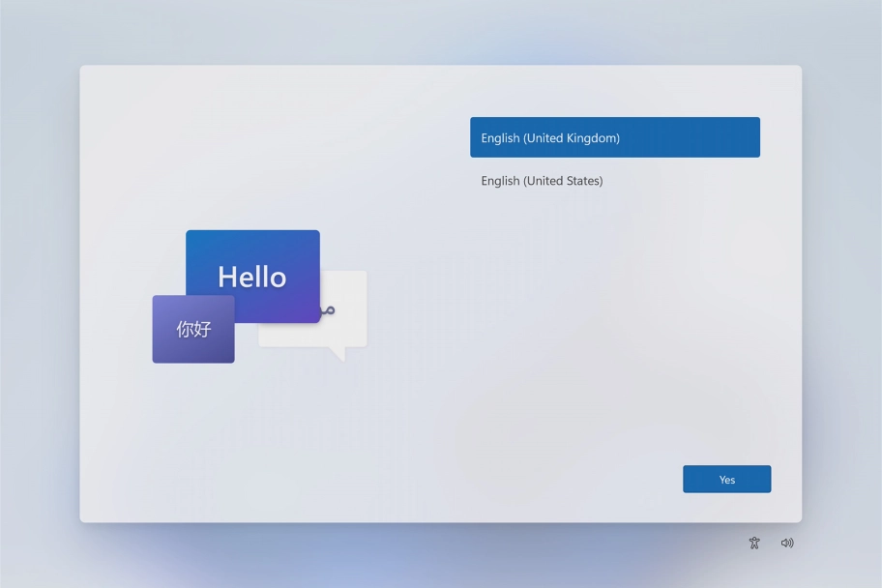The image size is (882, 588).
Task: Click the Arabic text in speech bubble
Action: [x=328, y=310]
